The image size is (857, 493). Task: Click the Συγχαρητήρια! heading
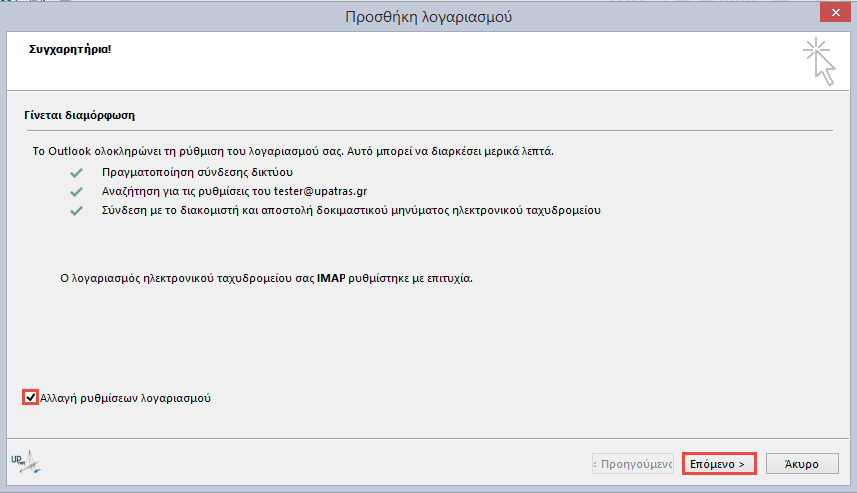point(70,49)
